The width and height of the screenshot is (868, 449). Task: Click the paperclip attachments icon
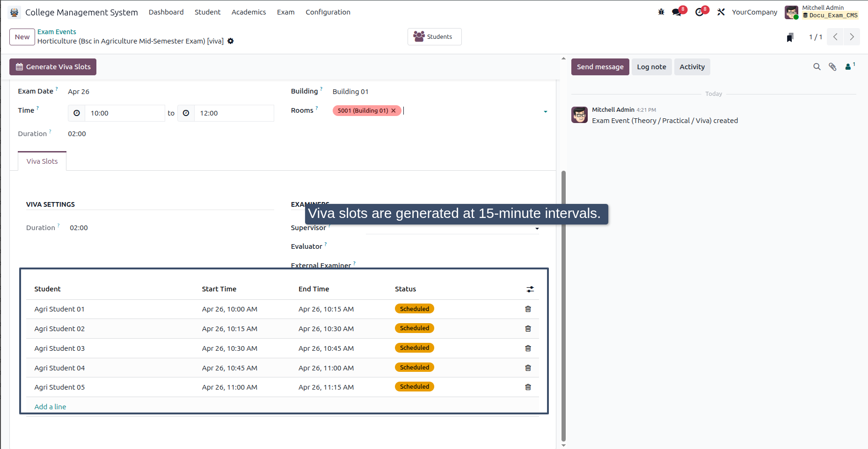(x=832, y=67)
